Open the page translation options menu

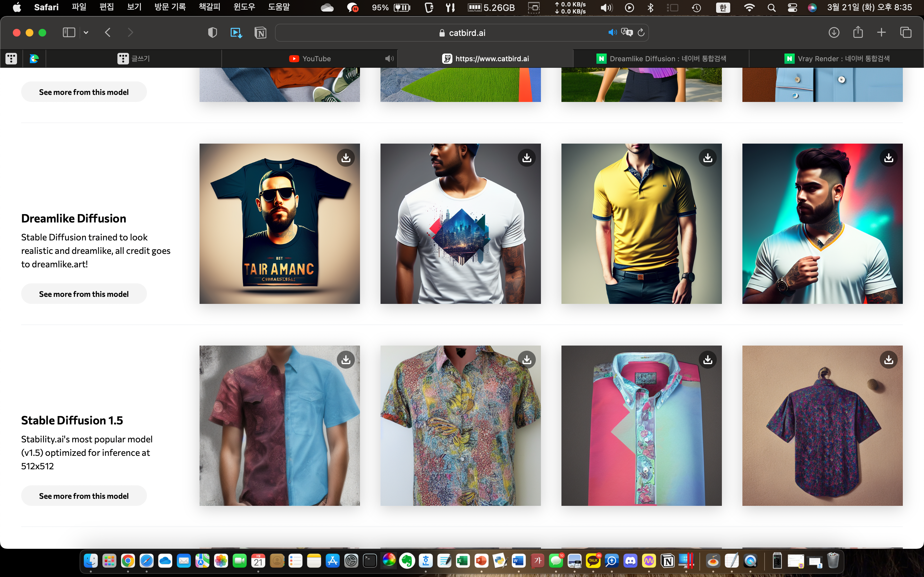point(627,33)
